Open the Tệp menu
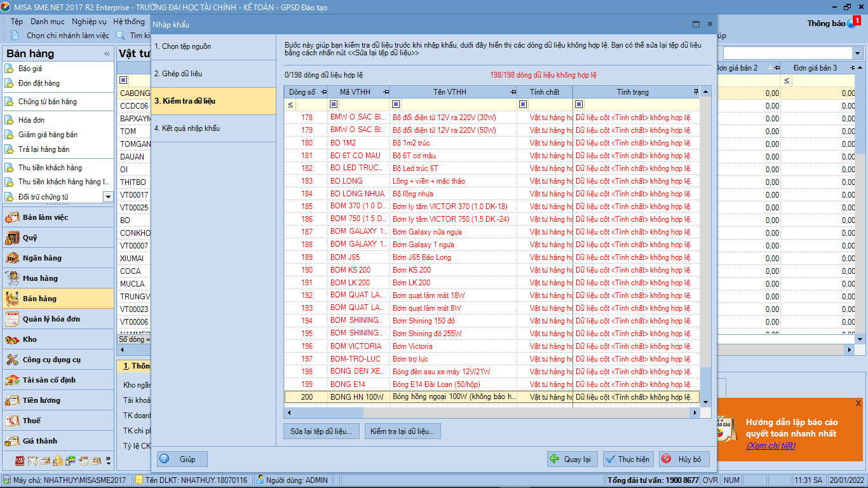Viewport: 868px width, 488px height. (x=17, y=22)
